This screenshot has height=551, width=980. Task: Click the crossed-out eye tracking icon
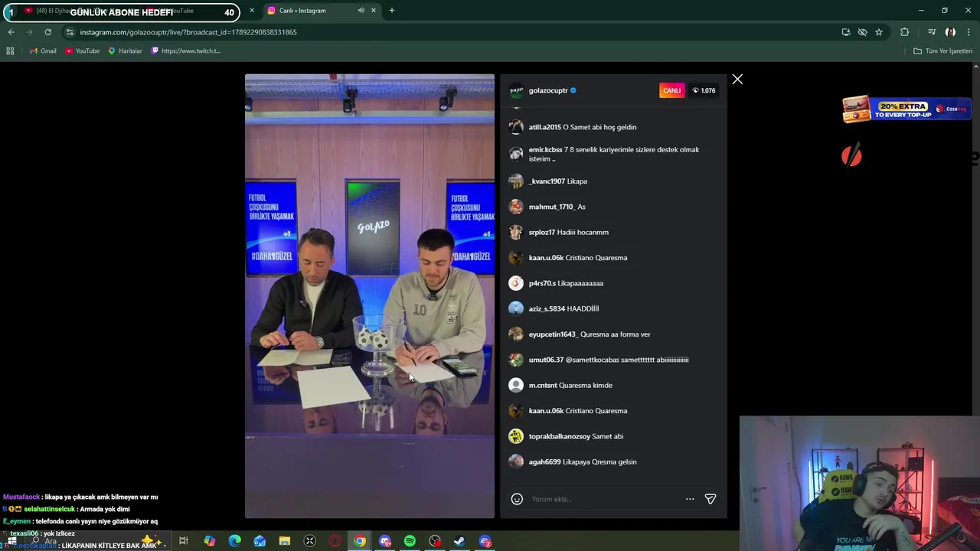tap(862, 32)
